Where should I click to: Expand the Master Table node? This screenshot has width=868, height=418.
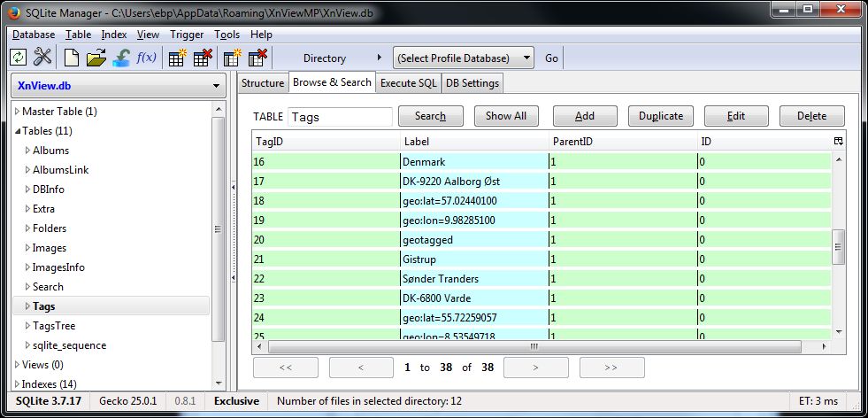click(17, 112)
